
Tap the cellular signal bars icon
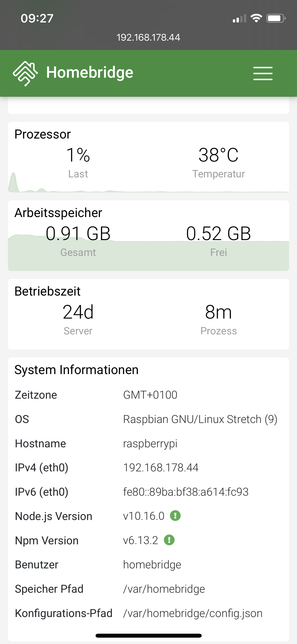coord(239,19)
